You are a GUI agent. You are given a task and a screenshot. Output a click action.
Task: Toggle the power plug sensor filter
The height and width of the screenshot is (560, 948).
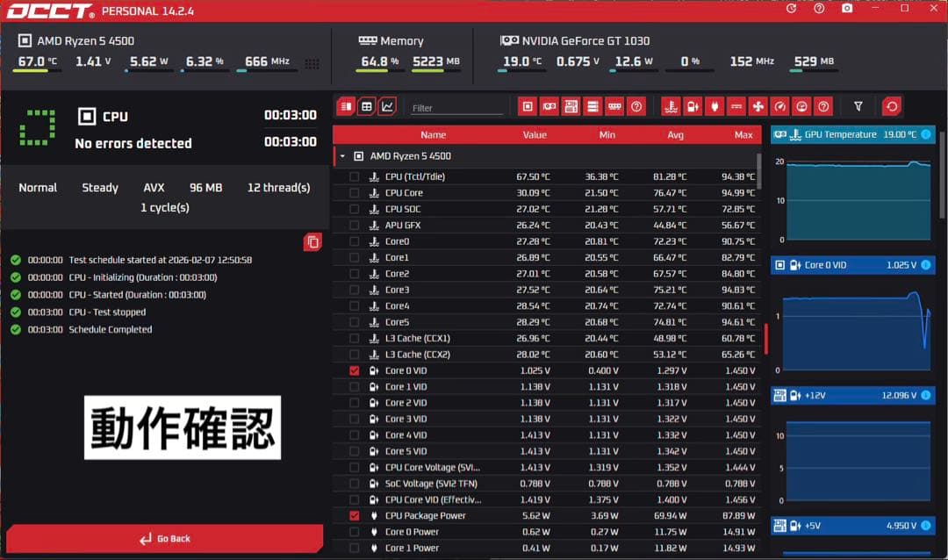click(715, 107)
